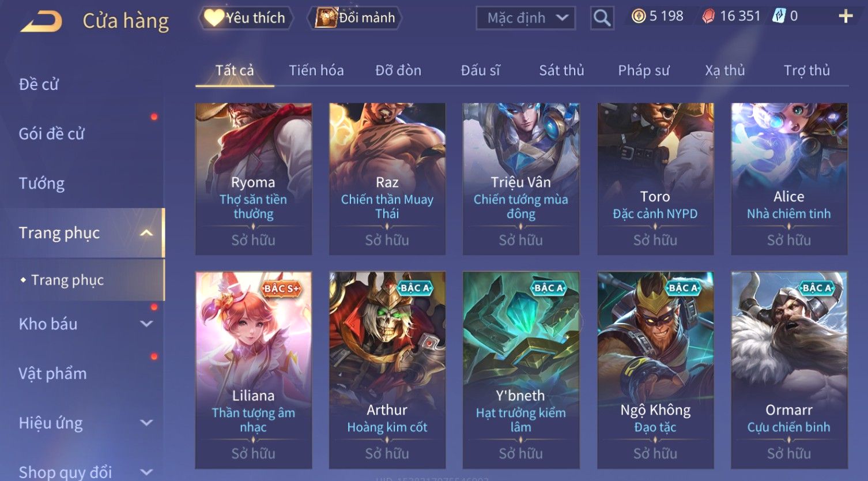The height and width of the screenshot is (481, 868).
Task: Open Yêu thích heart favorites
Action: (x=246, y=18)
